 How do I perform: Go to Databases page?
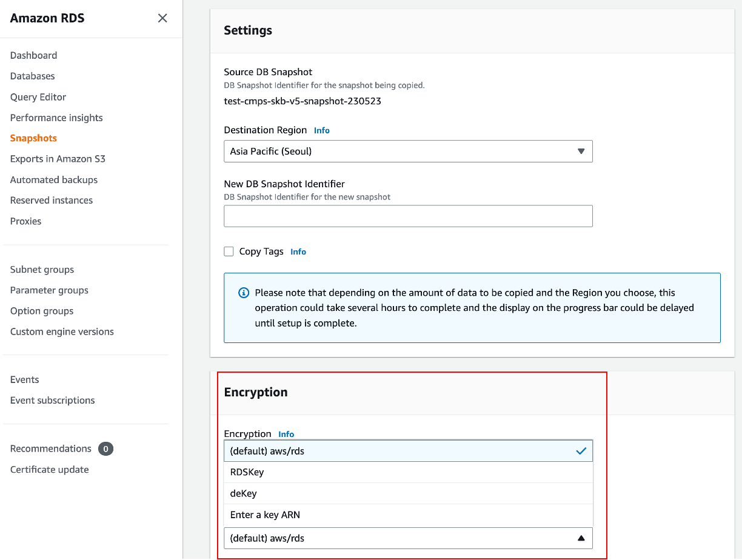(x=32, y=76)
